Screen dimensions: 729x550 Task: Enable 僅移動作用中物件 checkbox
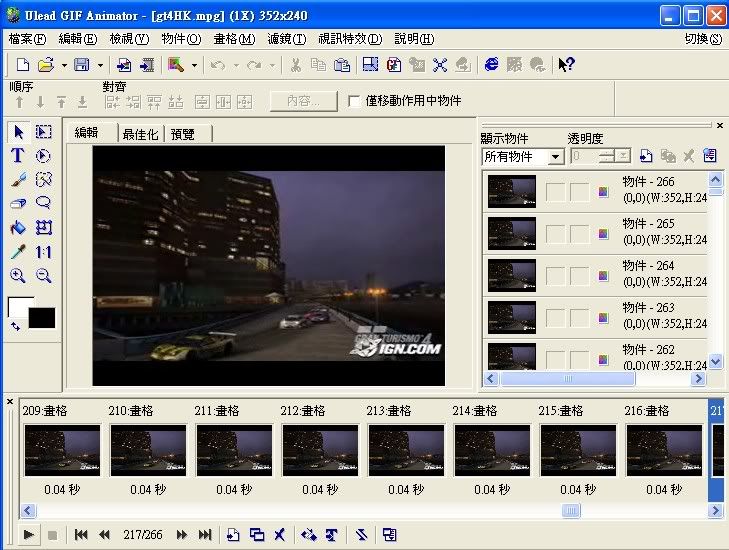354,101
